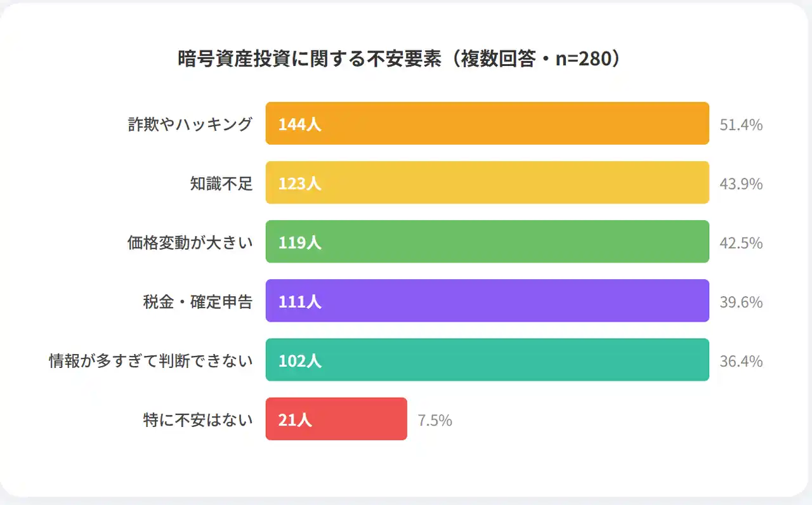812x505 pixels.
Task: Click the 51.4% percentage value
Action: point(741,125)
